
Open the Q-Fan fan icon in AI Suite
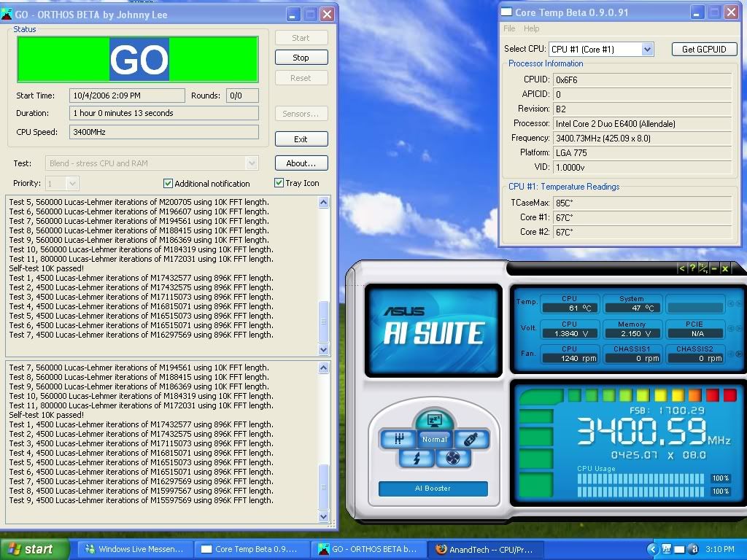tap(453, 459)
